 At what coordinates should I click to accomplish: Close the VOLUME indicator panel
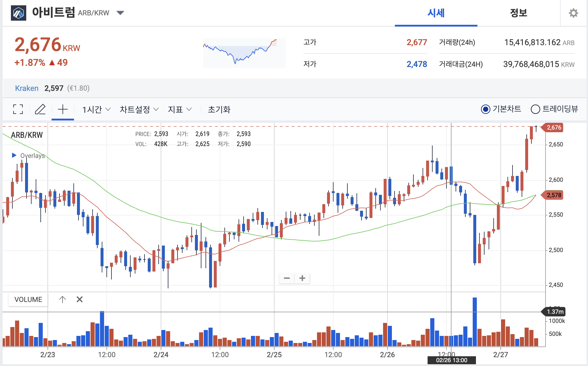(x=80, y=299)
